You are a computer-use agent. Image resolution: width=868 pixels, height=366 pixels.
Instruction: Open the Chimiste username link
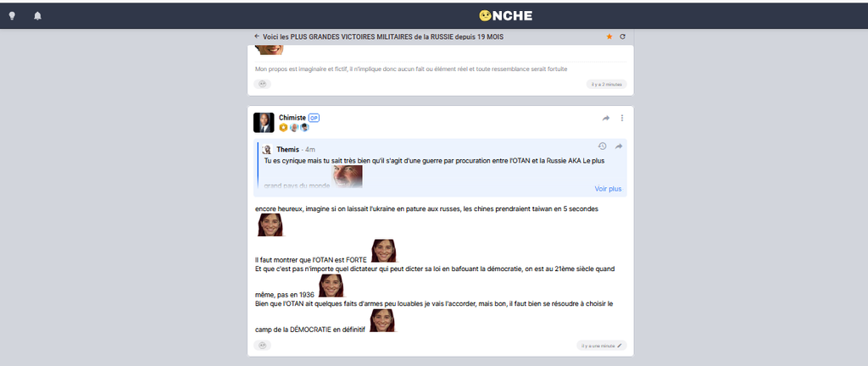pos(292,118)
